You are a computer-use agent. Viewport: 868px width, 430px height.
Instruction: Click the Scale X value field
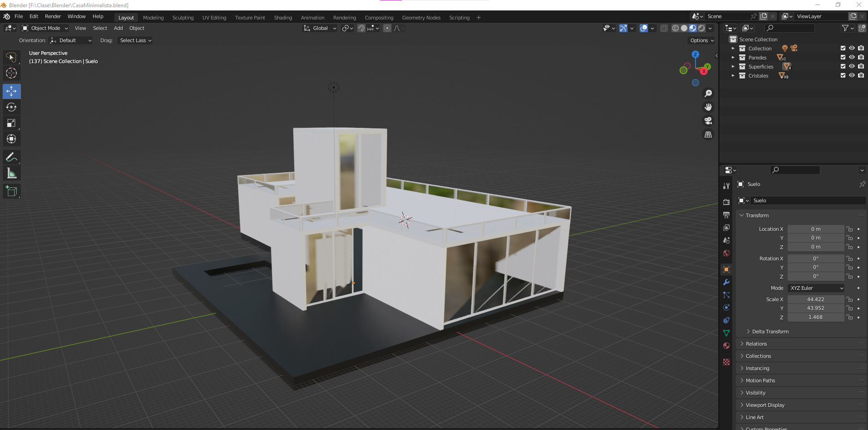point(815,299)
